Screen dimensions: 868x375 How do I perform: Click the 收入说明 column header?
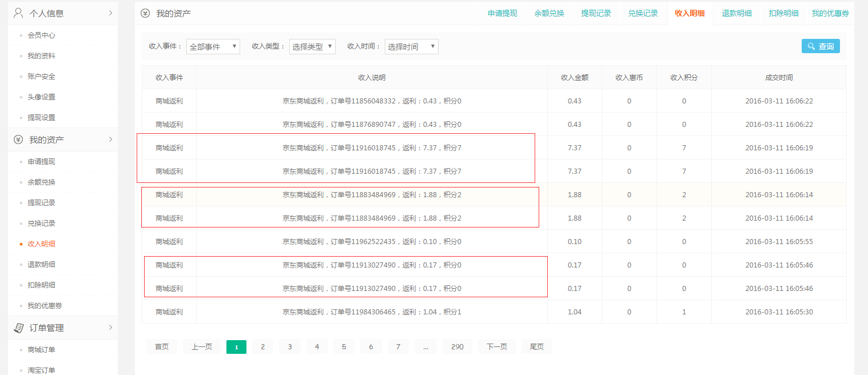point(372,77)
